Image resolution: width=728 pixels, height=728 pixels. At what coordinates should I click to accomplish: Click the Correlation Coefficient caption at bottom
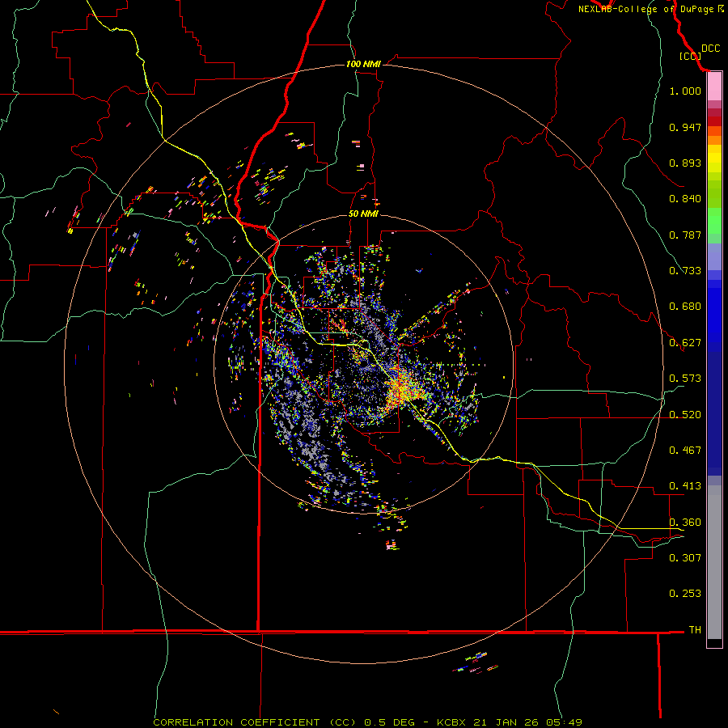(x=367, y=722)
